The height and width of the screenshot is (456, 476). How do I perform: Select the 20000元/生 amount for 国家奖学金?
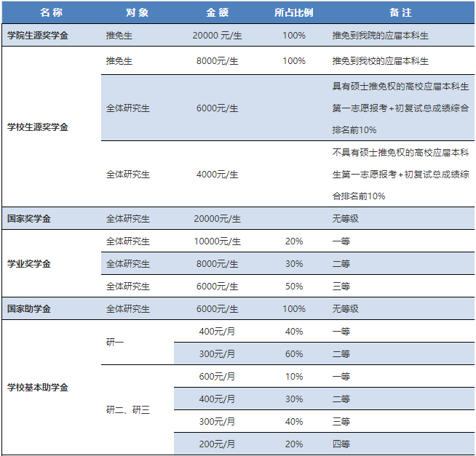tap(217, 218)
